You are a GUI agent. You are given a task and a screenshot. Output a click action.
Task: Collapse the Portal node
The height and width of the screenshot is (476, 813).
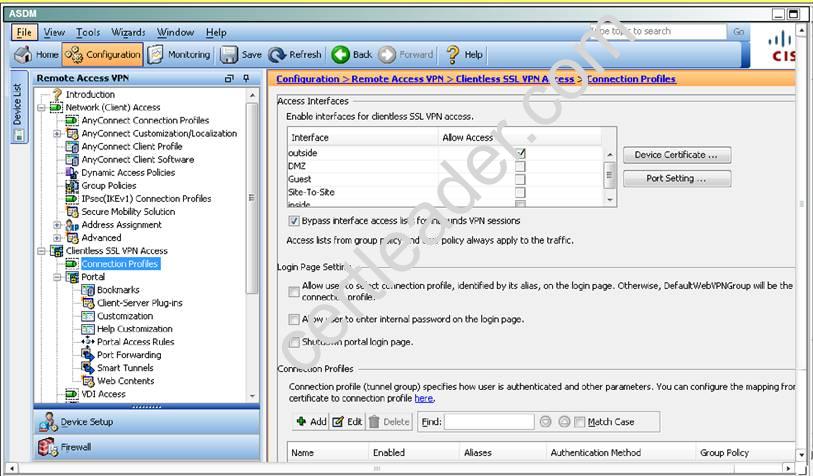[57, 277]
